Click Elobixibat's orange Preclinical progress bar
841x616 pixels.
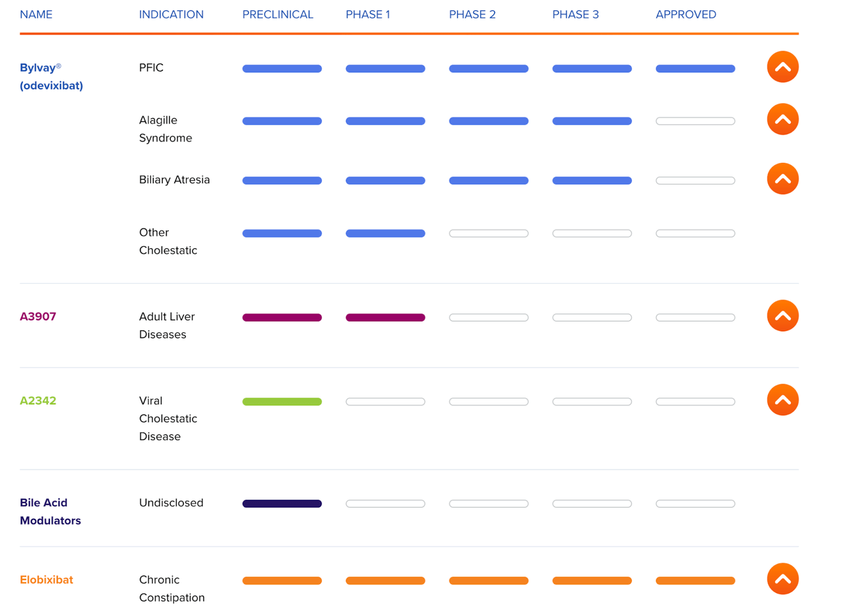coord(282,581)
